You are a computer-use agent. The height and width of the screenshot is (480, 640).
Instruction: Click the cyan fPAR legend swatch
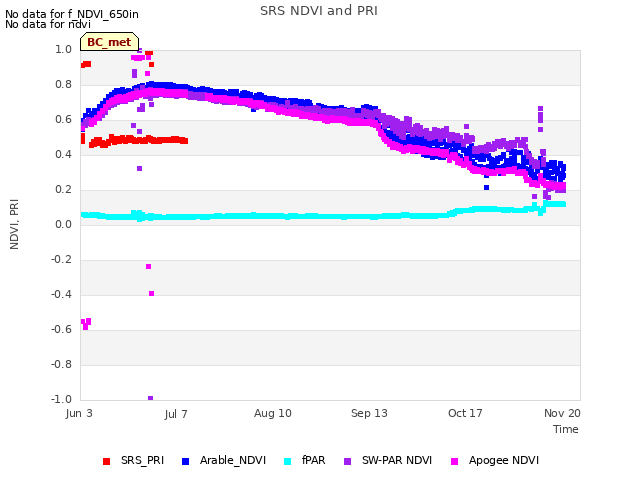288,461
